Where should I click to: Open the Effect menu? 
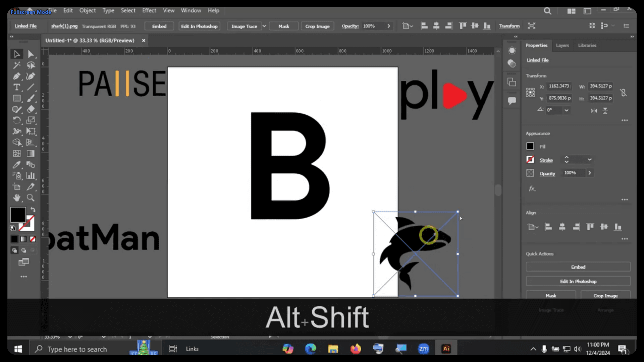149,10
